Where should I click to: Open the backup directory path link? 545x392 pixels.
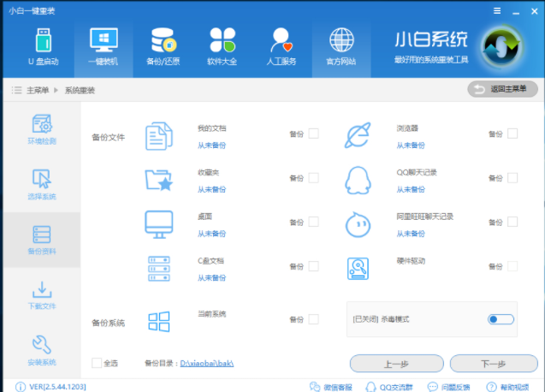coord(207,364)
